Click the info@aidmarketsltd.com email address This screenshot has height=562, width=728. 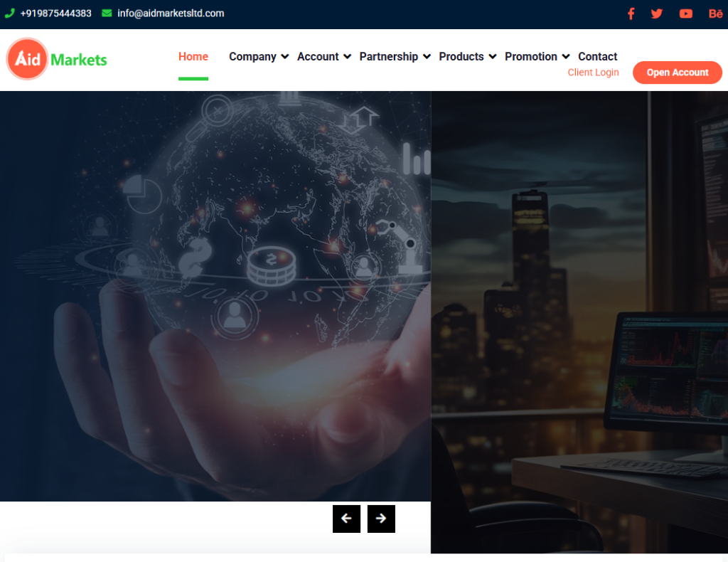click(x=171, y=13)
